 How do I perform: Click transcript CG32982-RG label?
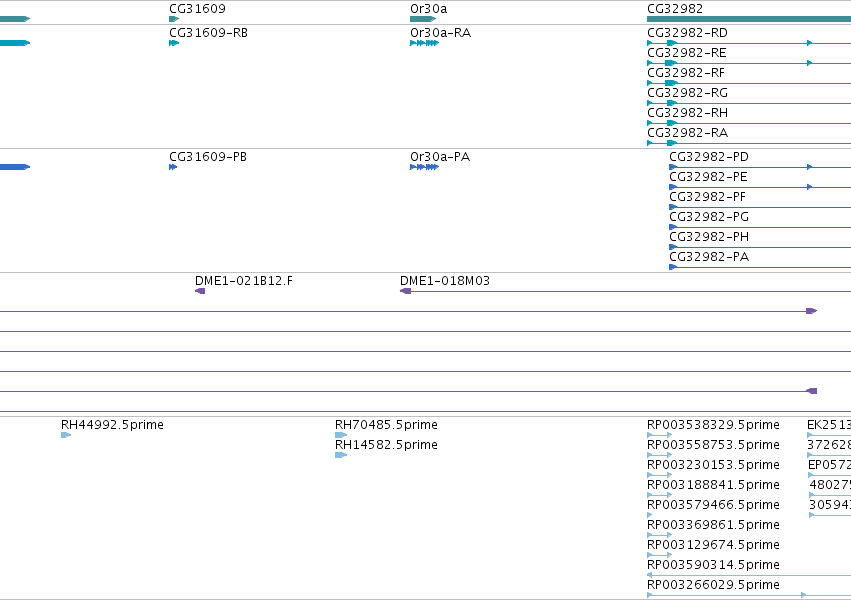(687, 93)
